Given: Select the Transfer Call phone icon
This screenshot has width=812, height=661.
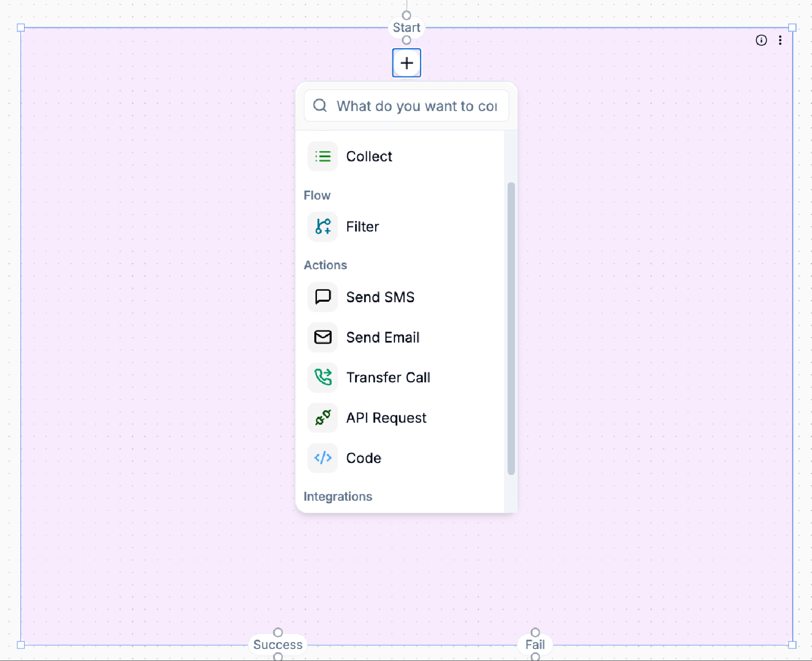Looking at the screenshot, I should pos(322,377).
